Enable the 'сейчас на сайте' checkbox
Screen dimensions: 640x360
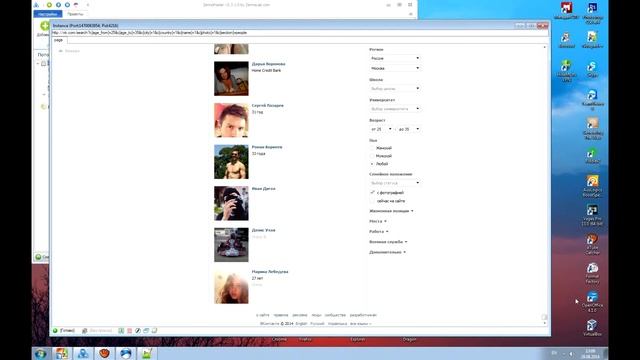point(372,201)
